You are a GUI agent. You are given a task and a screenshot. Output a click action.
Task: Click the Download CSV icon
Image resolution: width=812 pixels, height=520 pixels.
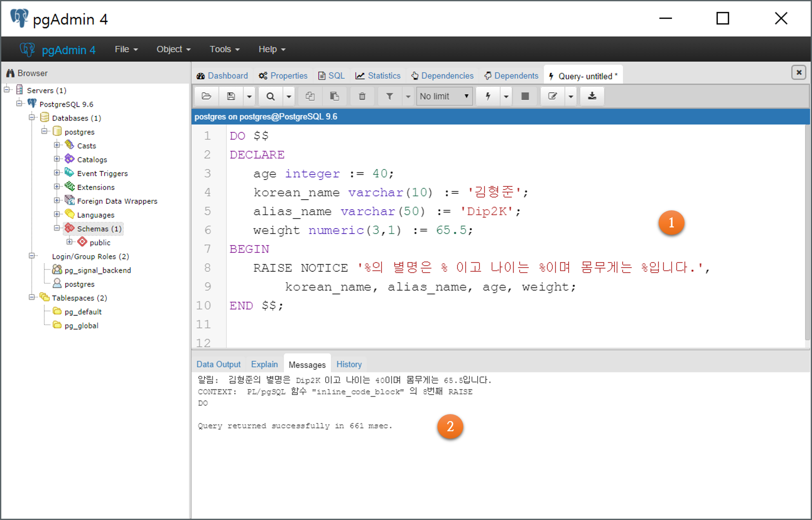(592, 96)
